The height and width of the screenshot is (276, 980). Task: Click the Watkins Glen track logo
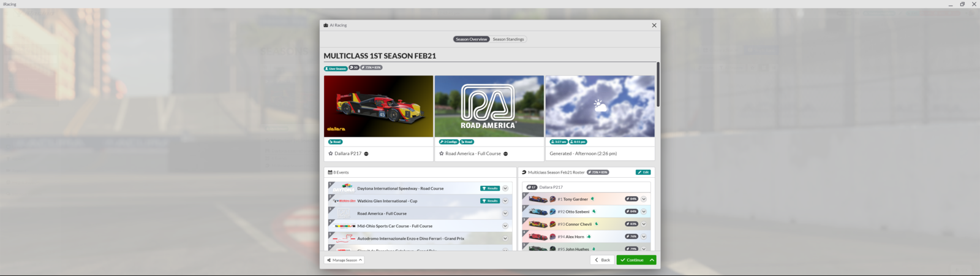point(344,201)
